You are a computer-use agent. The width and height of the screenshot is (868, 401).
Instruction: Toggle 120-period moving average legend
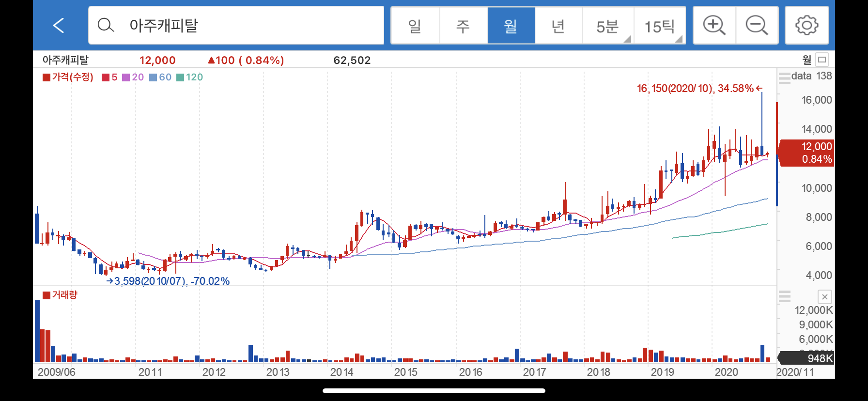pos(190,77)
